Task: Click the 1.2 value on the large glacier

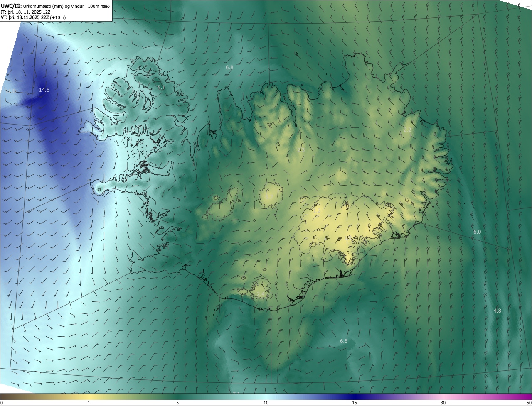Action: coord(317,211)
